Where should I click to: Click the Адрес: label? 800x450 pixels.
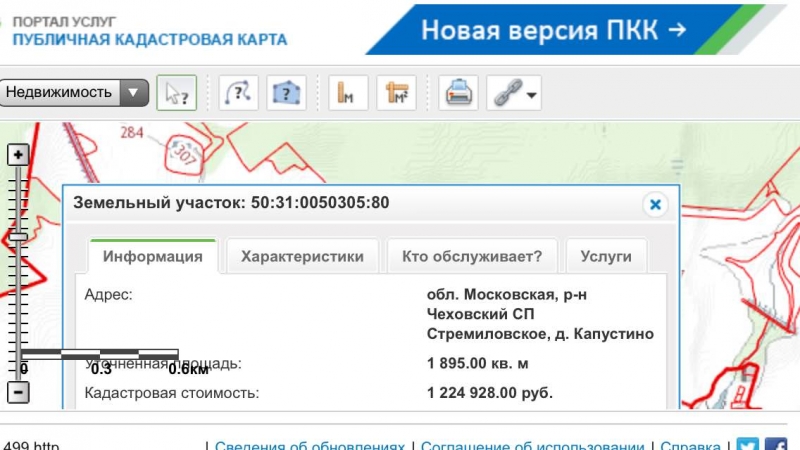click(x=108, y=294)
